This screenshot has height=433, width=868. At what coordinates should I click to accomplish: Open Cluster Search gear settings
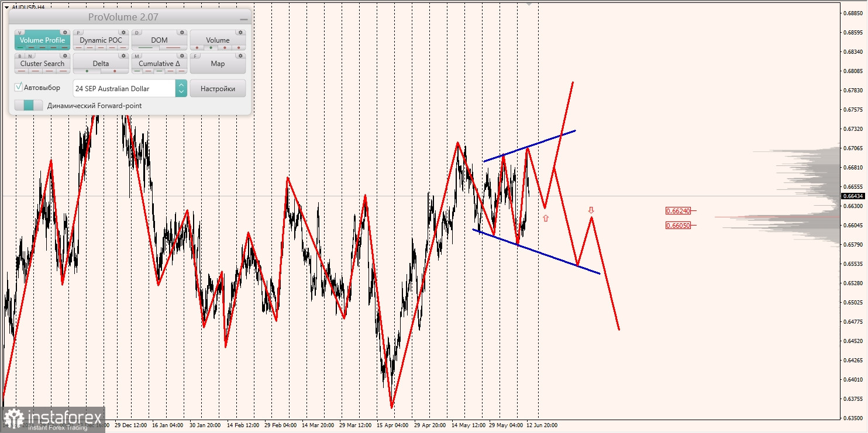click(65, 56)
